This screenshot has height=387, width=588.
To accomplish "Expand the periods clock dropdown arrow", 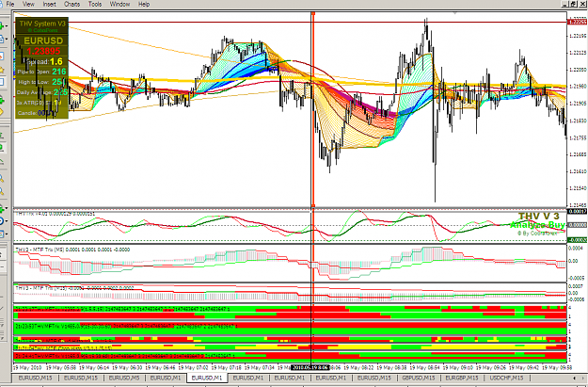I will coord(7,221).
